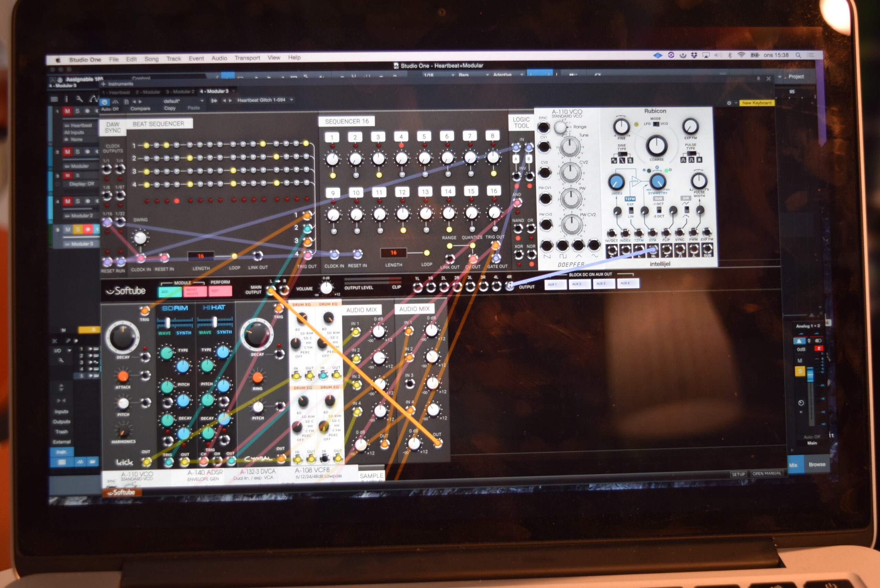The image size is (880, 588).
Task: Click the Beat Sequencer LENGTH display showing 16
Action: click(x=201, y=256)
